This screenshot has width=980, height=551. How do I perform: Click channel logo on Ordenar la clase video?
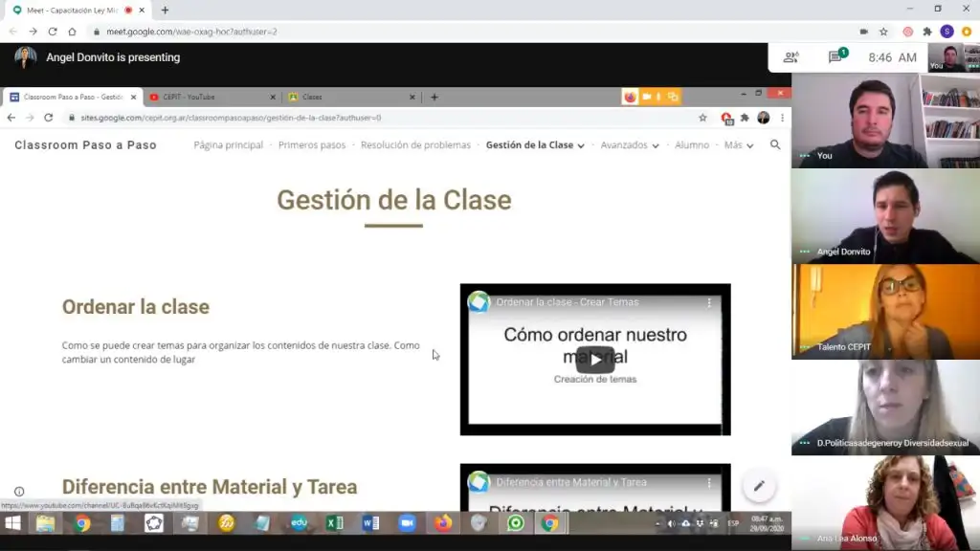pyautogui.click(x=479, y=301)
